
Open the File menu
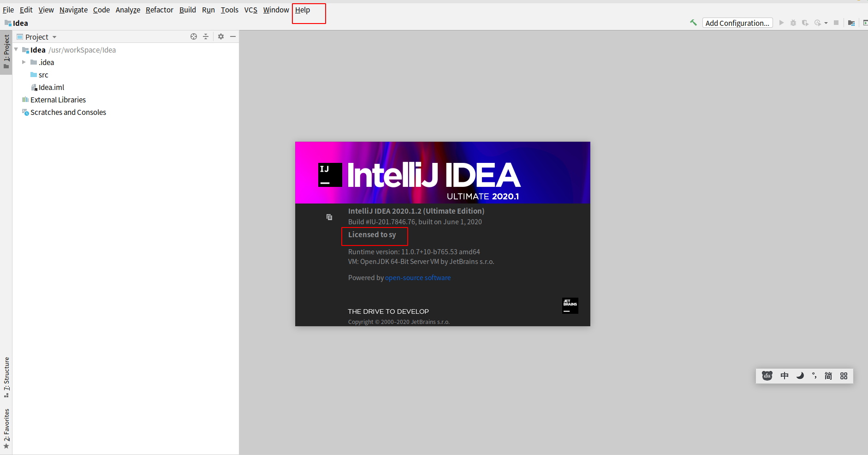click(8, 10)
